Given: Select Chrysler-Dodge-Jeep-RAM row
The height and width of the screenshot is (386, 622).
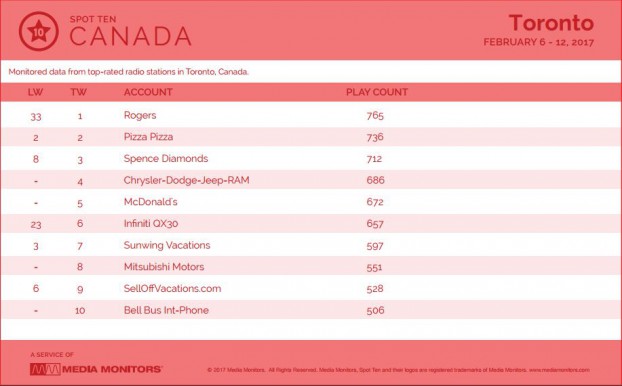Looking at the screenshot, I should coord(311,180).
